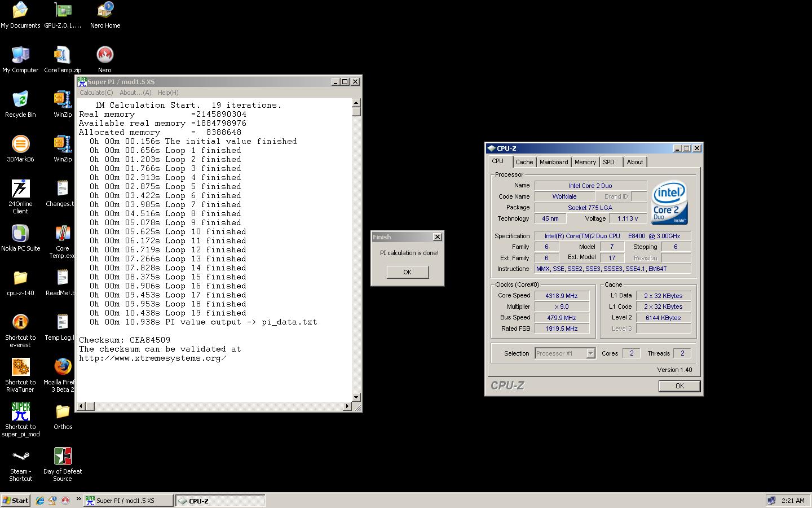Click the Checksum: CEA84509 line
Viewport: 812px width, 508px height.
(x=125, y=340)
